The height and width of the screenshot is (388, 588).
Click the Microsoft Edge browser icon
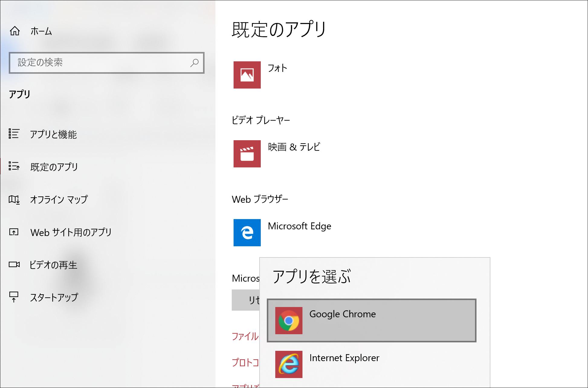247,233
